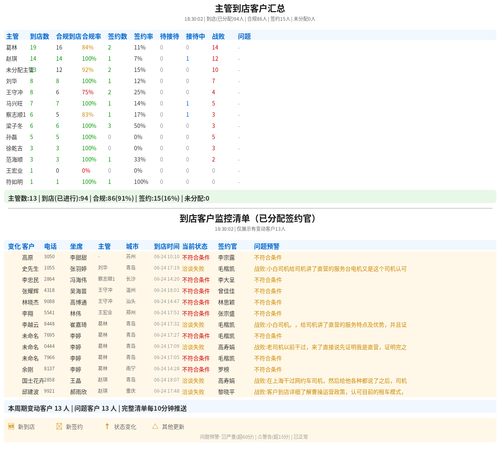
Task: Click the 新签约 legend icon
Action: (59, 426)
